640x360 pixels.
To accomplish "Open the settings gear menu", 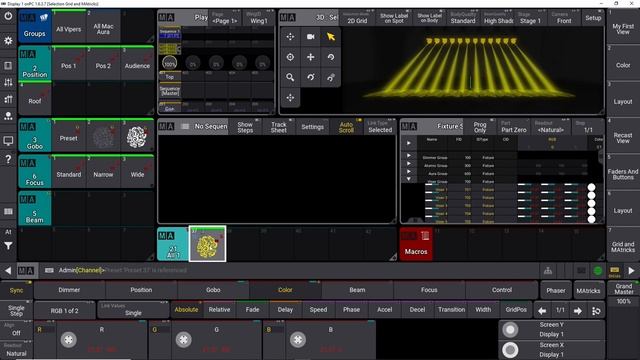I will [x=8, y=41].
